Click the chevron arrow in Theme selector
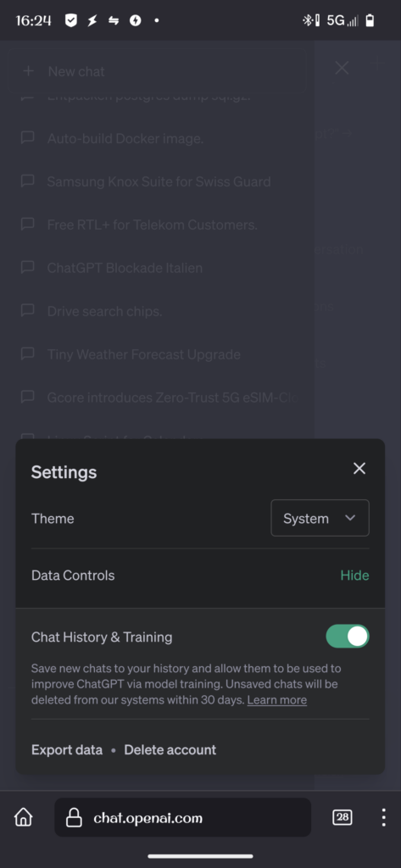The width and height of the screenshot is (401, 868). pos(349,518)
